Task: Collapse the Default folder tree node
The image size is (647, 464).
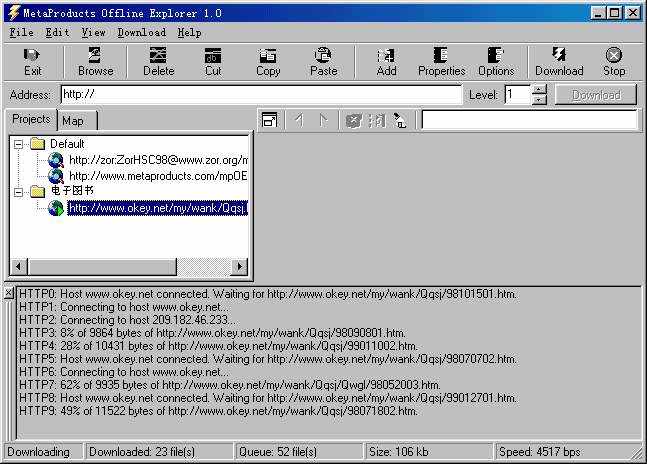Action: point(18,144)
